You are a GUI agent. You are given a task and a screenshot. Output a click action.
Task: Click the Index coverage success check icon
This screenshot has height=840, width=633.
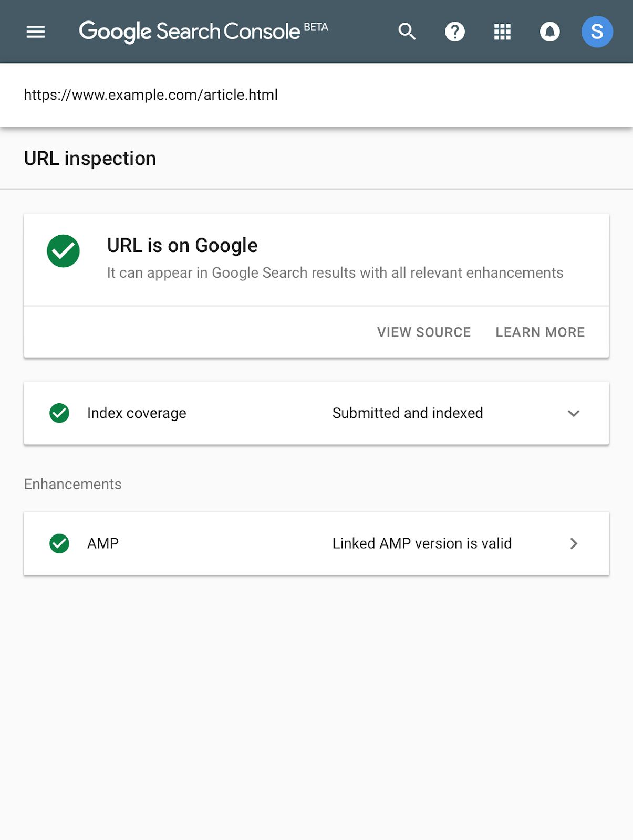click(x=59, y=413)
